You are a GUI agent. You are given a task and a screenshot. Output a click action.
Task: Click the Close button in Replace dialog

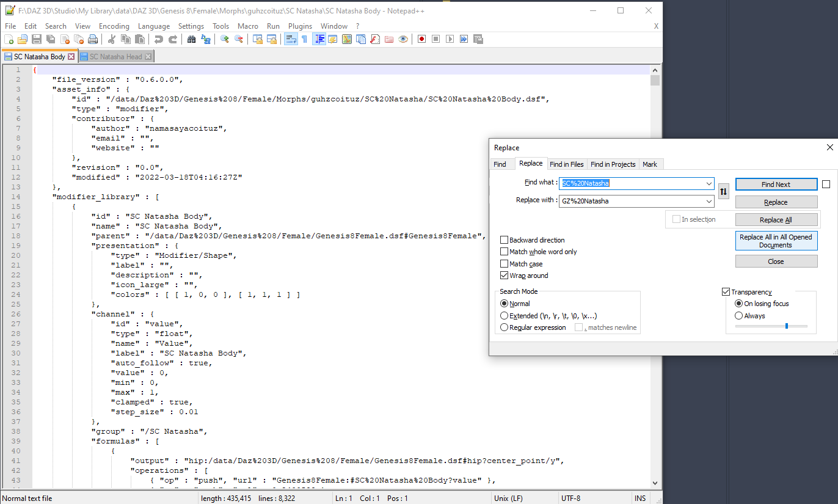[x=776, y=261]
